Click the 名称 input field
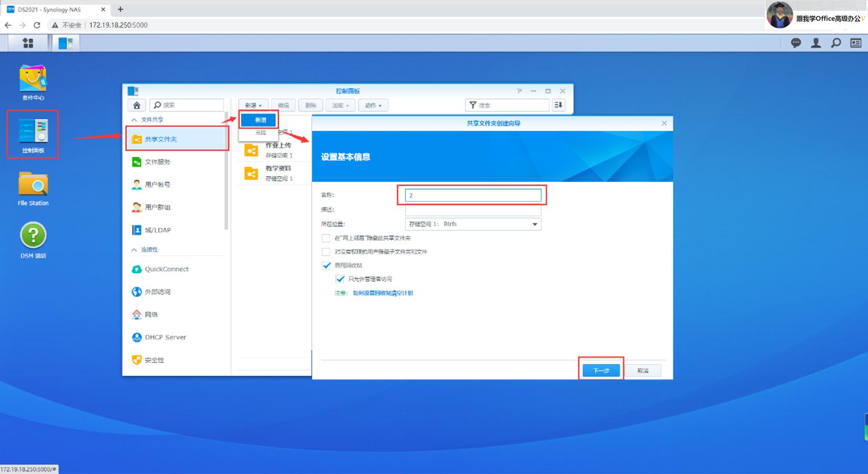This screenshot has width=868, height=474. [x=473, y=195]
